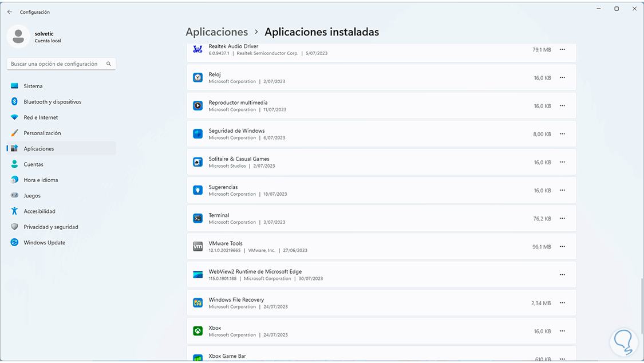Click the Xbox app icon
644x363 pixels.
(x=197, y=331)
